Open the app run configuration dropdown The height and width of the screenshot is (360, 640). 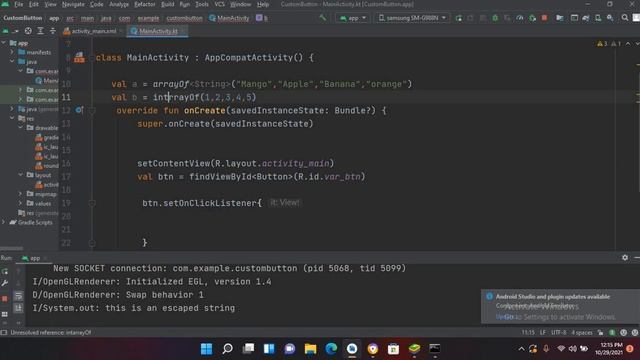(x=353, y=18)
